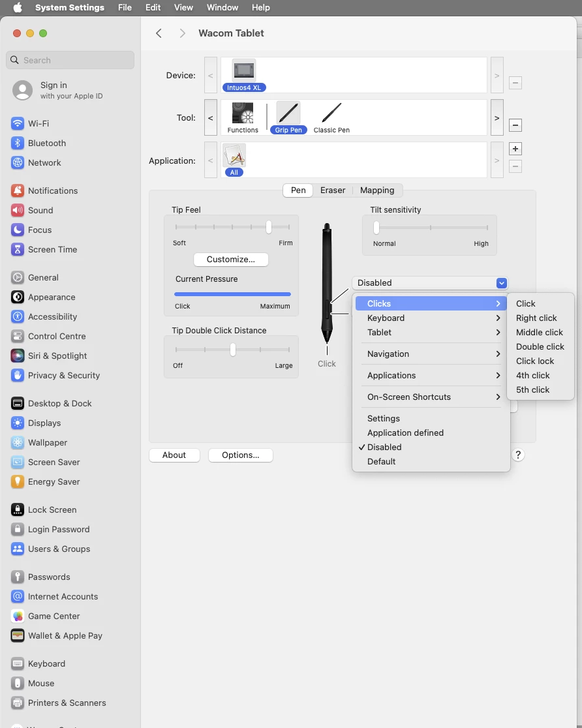Open the View menu in menu bar

click(183, 7)
